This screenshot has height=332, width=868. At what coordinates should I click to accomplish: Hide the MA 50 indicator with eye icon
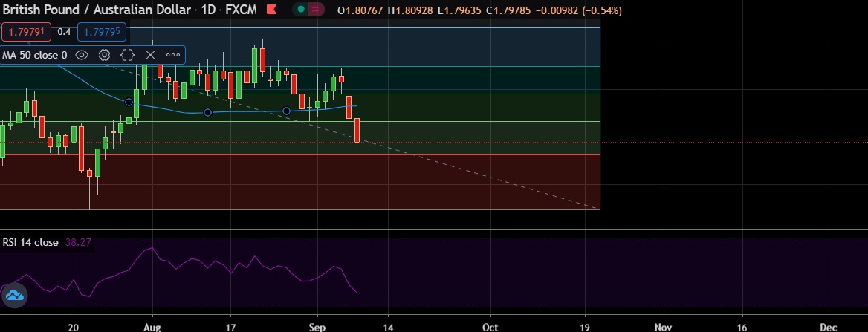click(82, 55)
